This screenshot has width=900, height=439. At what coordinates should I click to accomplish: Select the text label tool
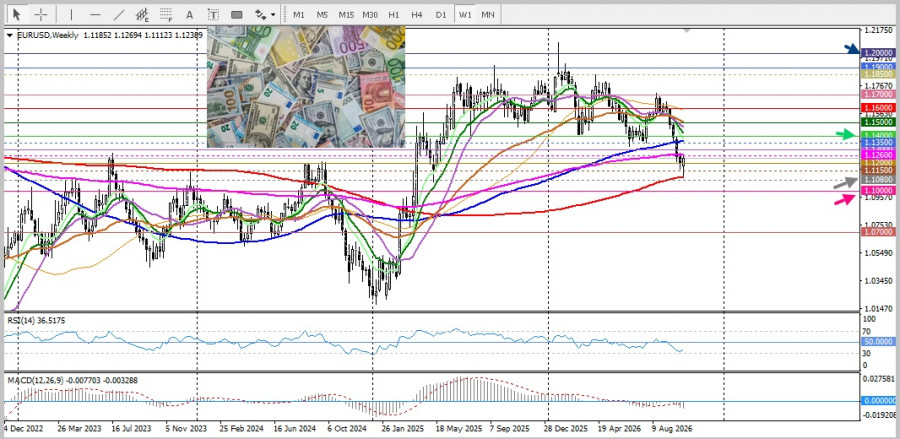(x=213, y=14)
